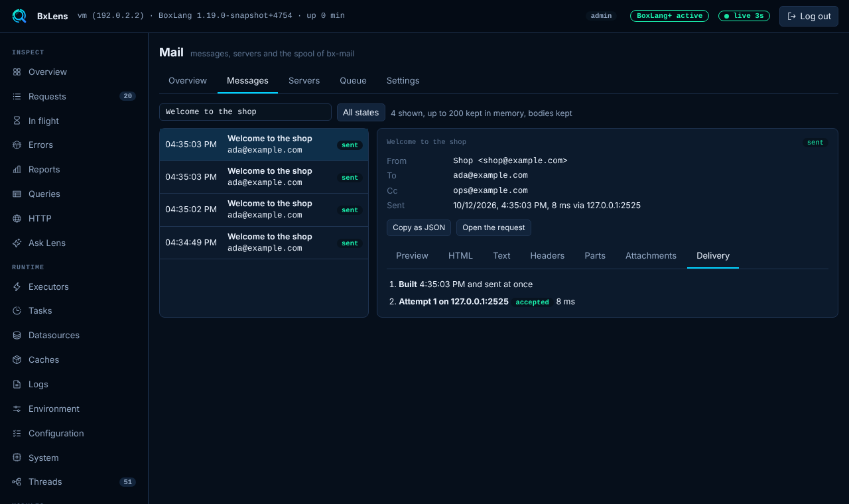Click the In flight hourglass icon
Screen dimensions: 849x504
tap(17, 121)
